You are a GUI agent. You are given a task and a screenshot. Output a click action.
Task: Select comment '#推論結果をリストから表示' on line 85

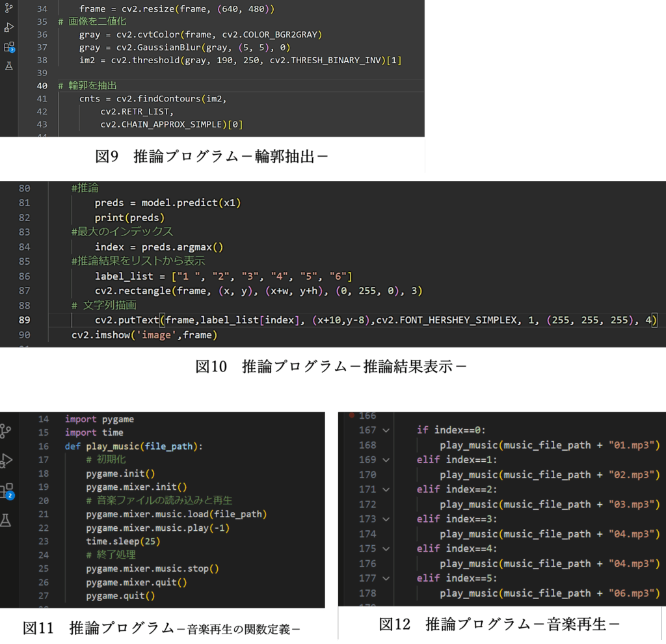click(138, 261)
